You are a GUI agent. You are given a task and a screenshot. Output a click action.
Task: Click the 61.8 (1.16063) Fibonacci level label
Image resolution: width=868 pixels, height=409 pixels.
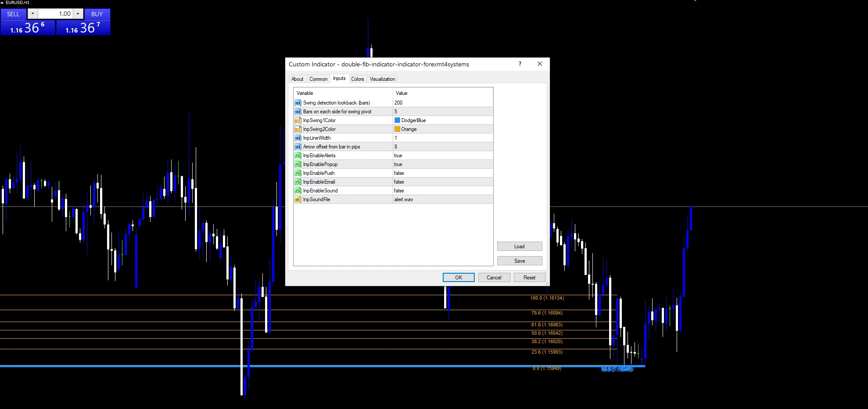tap(547, 325)
